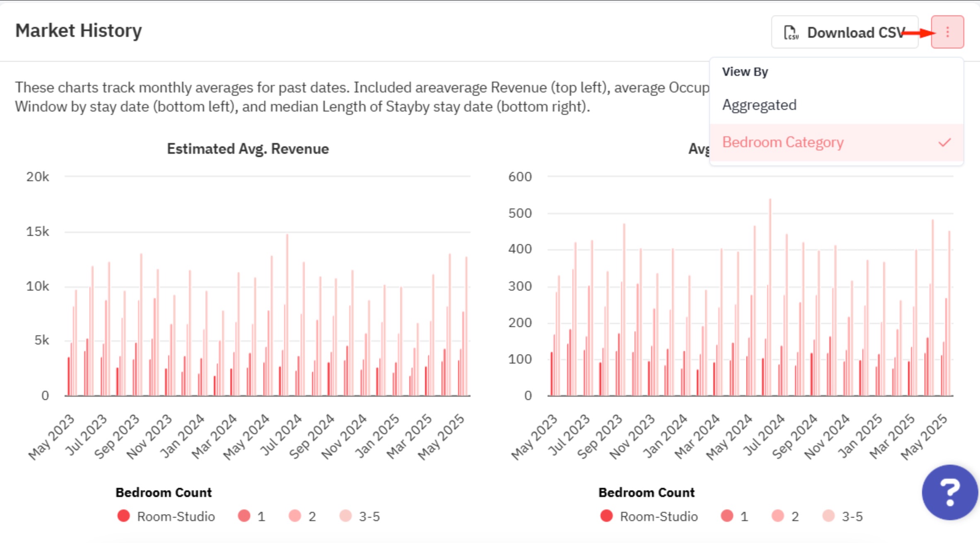Toggle the 3-5 bedroom series in revenue legend
The height and width of the screenshot is (543, 980).
point(360,516)
